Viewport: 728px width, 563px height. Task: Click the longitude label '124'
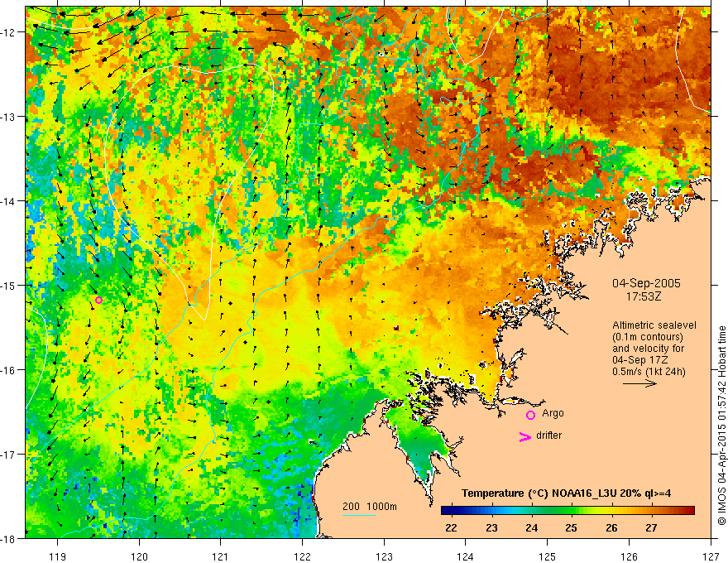click(466, 556)
